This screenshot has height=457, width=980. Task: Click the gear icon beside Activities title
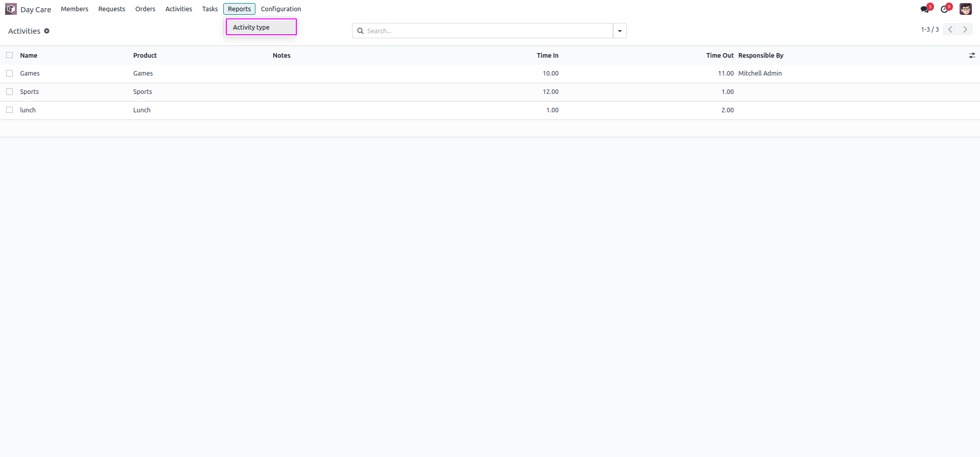coord(46,31)
